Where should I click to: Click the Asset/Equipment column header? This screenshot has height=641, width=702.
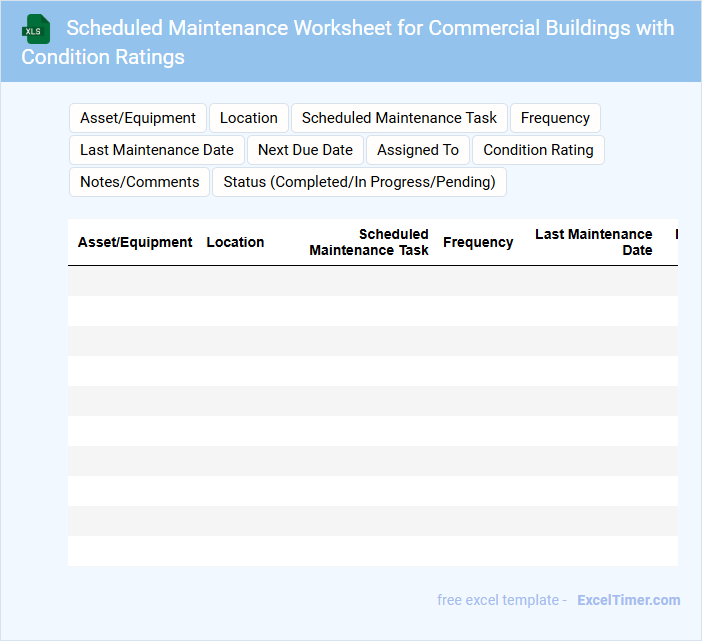click(x=135, y=242)
